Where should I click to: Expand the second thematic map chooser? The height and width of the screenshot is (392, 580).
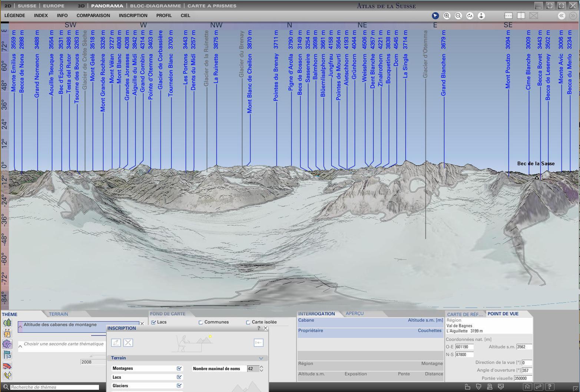(x=20, y=346)
